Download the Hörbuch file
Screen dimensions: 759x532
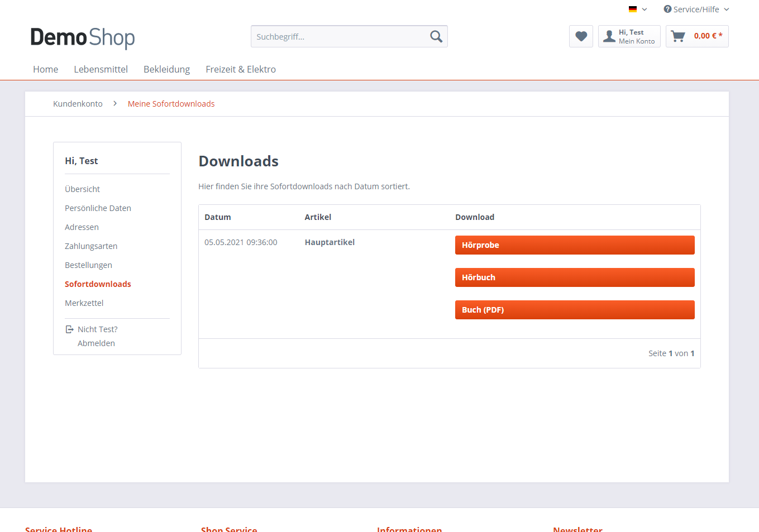(x=575, y=277)
